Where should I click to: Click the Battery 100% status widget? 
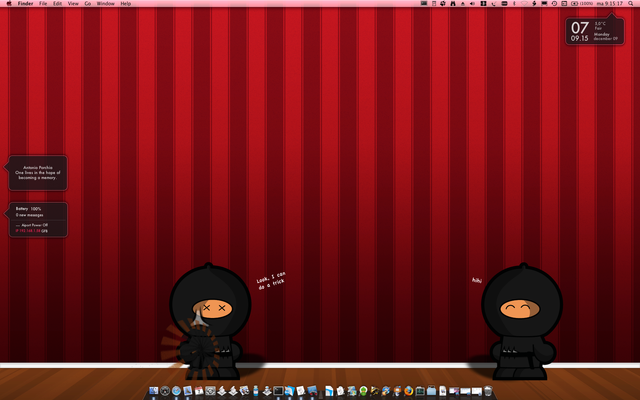click(x=38, y=219)
